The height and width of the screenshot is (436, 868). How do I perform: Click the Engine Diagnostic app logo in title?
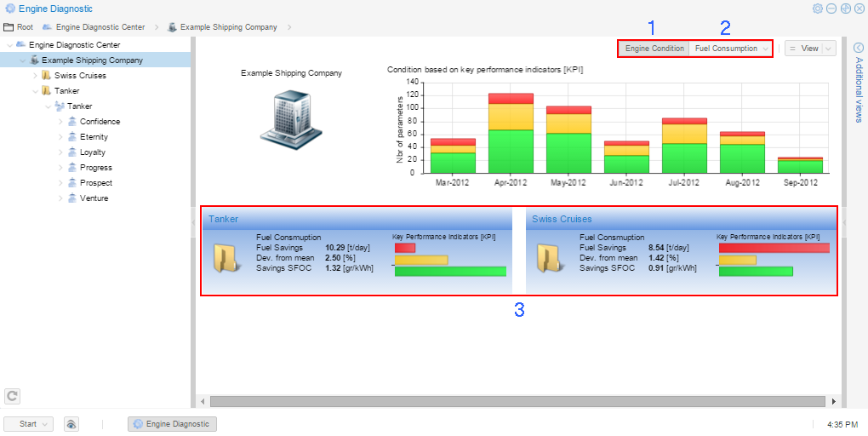[x=10, y=9]
